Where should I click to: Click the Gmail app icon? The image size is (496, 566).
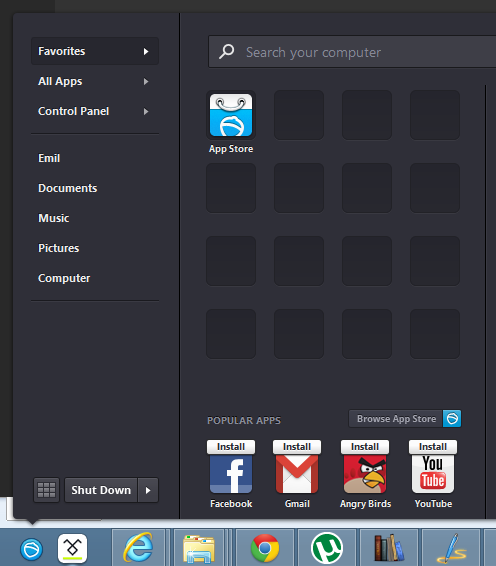297,474
